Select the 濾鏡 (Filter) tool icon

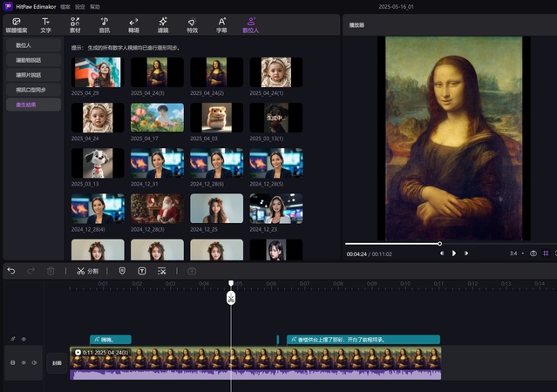[163, 24]
